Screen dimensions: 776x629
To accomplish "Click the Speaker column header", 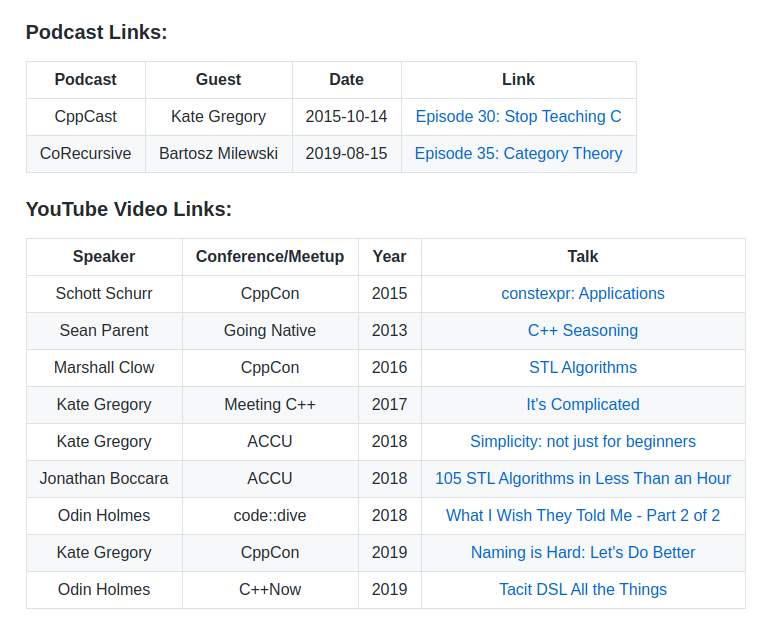I will coord(104,257).
